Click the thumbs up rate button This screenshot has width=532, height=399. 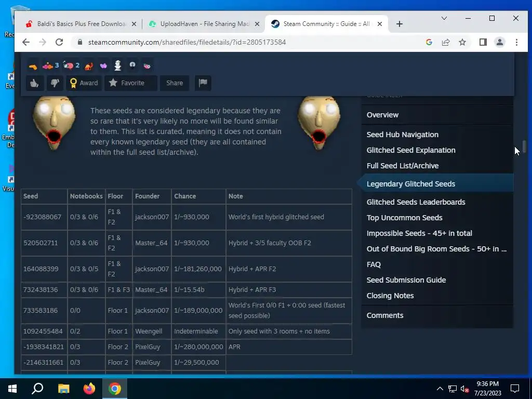pyautogui.click(x=35, y=83)
